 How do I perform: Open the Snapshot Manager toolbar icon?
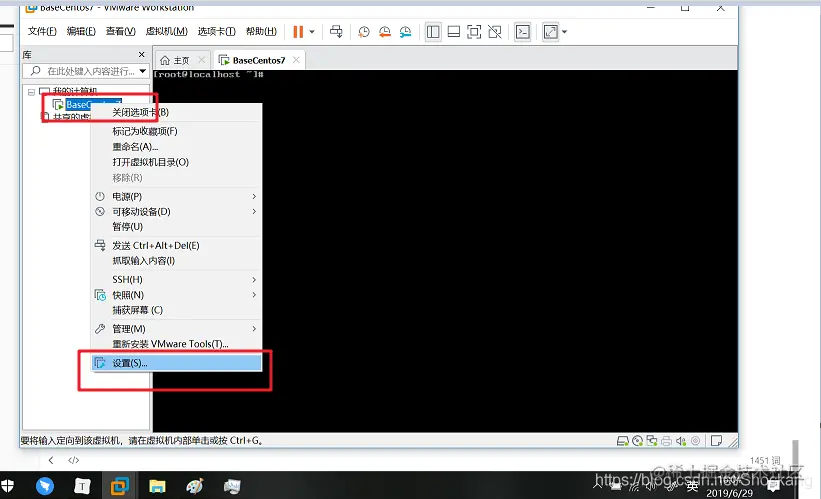(405, 32)
